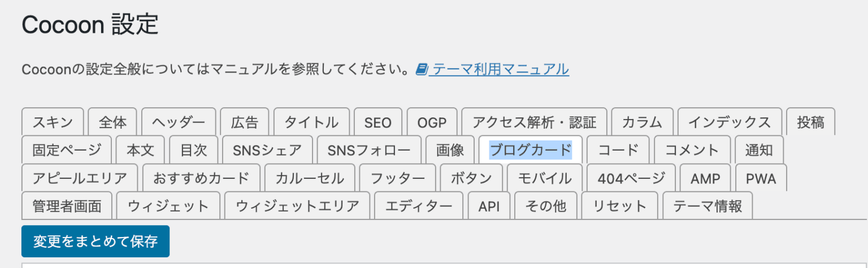
Task: Switch to the コメント tab
Action: click(692, 150)
